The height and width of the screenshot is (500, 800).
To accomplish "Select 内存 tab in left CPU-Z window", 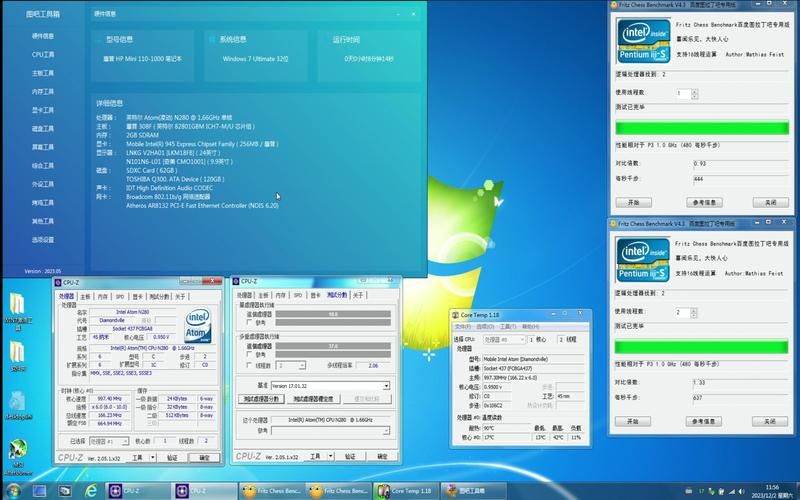I will click(x=103, y=296).
